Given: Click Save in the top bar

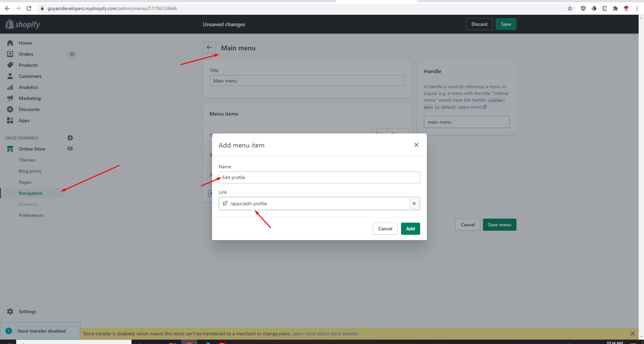Looking at the screenshot, I should [x=506, y=24].
